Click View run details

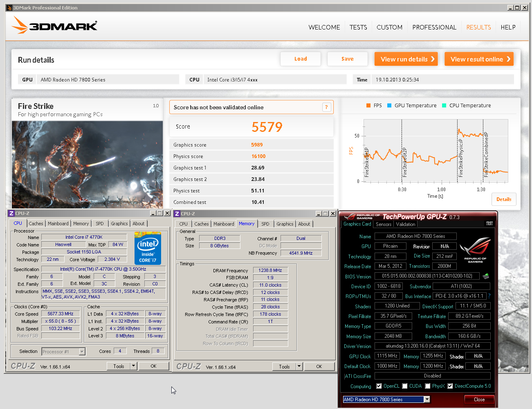406,59
